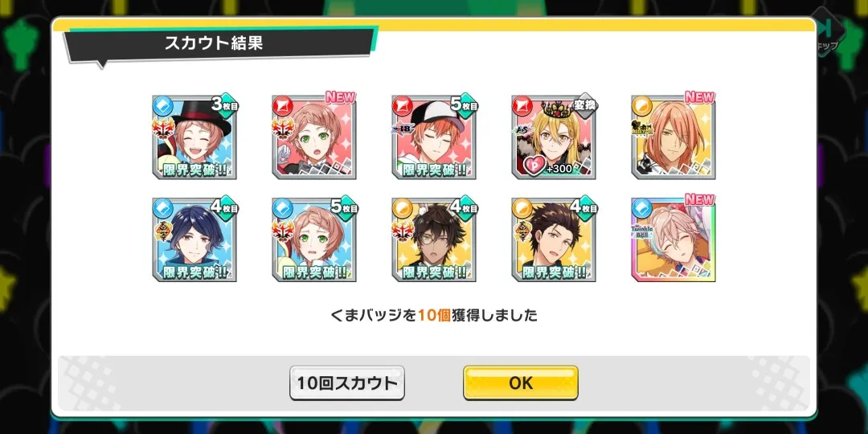The image size is (868, 434).
Task: Tap the top hat character card
Action: 194,137
